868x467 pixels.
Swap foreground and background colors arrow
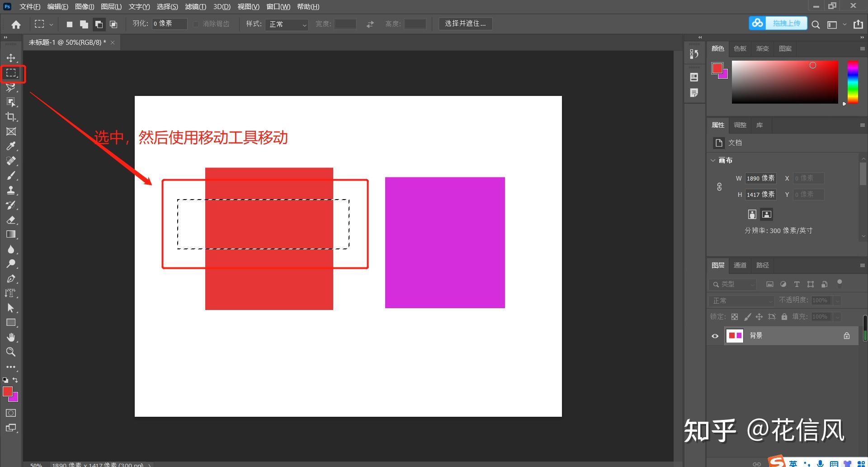click(15, 380)
